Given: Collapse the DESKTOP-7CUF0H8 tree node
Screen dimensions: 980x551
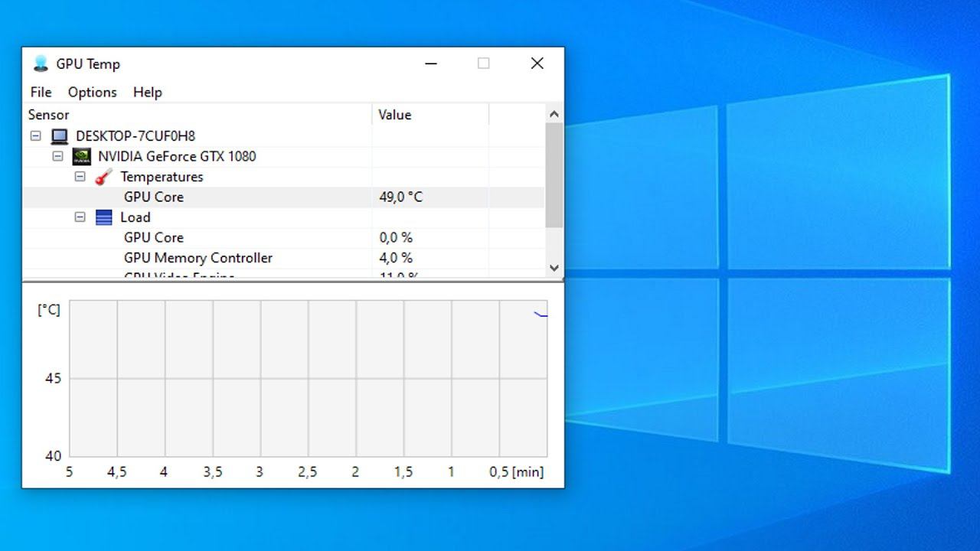Looking at the screenshot, I should click(35, 136).
